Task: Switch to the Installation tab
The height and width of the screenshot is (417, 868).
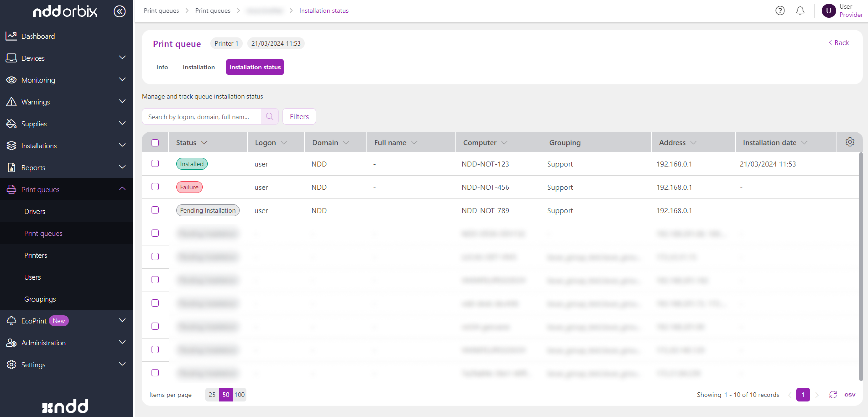Action: (x=199, y=67)
